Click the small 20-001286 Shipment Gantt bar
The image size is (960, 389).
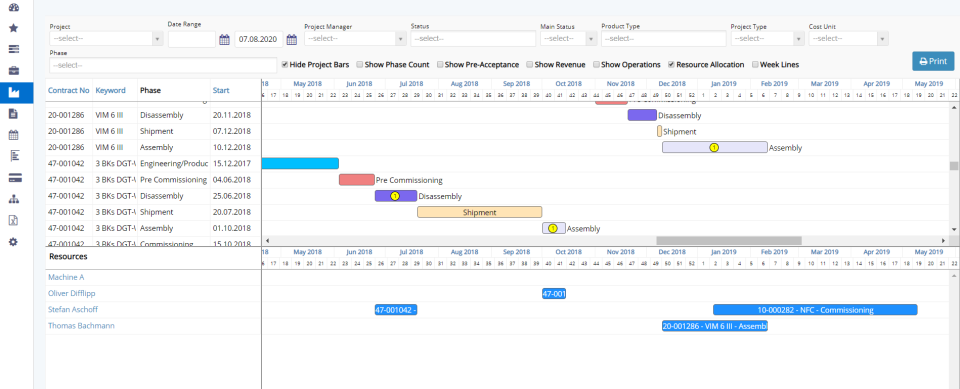pos(659,131)
